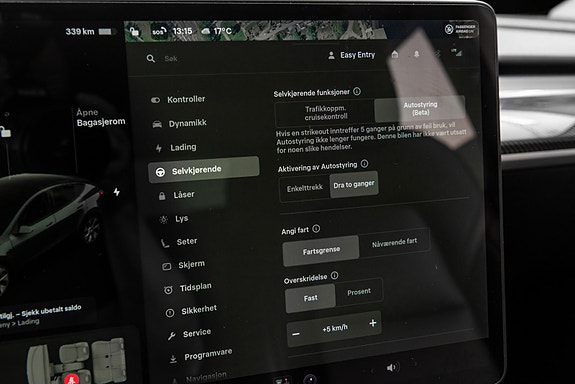Click the seat icon beside Seter
This screenshot has height=384, width=575.
pos(165,243)
